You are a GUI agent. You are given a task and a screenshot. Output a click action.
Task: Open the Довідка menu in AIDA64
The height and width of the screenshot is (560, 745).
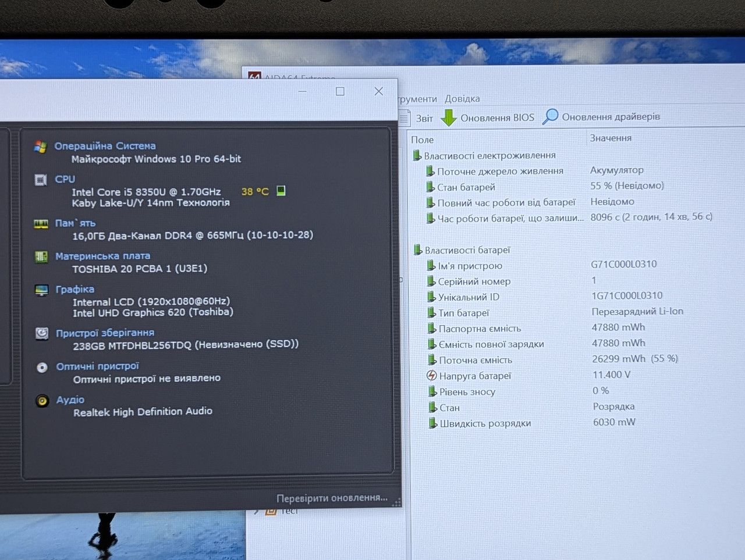pos(462,99)
